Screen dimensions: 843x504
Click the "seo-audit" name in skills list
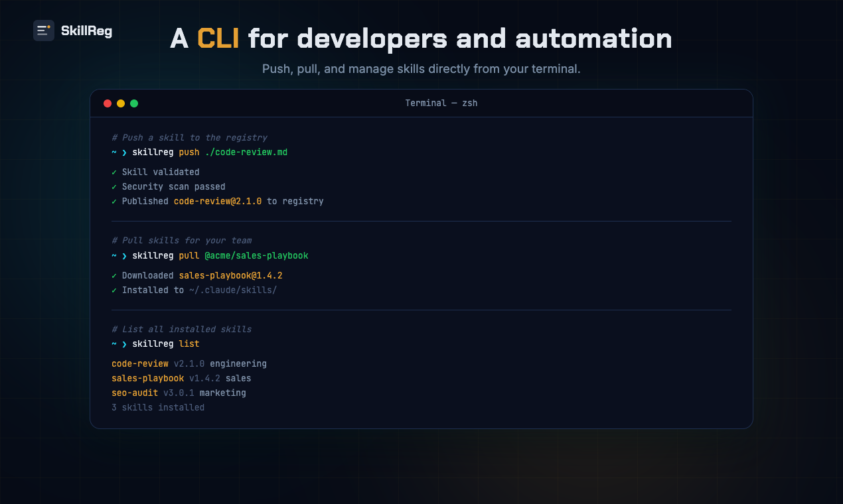point(135,393)
